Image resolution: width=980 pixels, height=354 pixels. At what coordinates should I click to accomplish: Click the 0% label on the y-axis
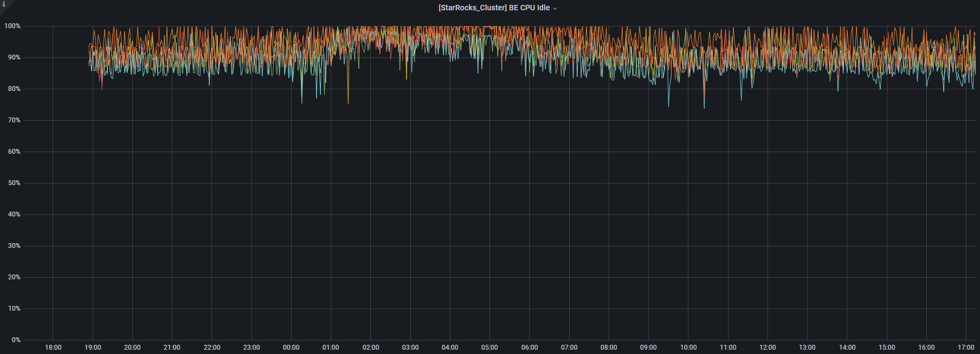(16, 340)
